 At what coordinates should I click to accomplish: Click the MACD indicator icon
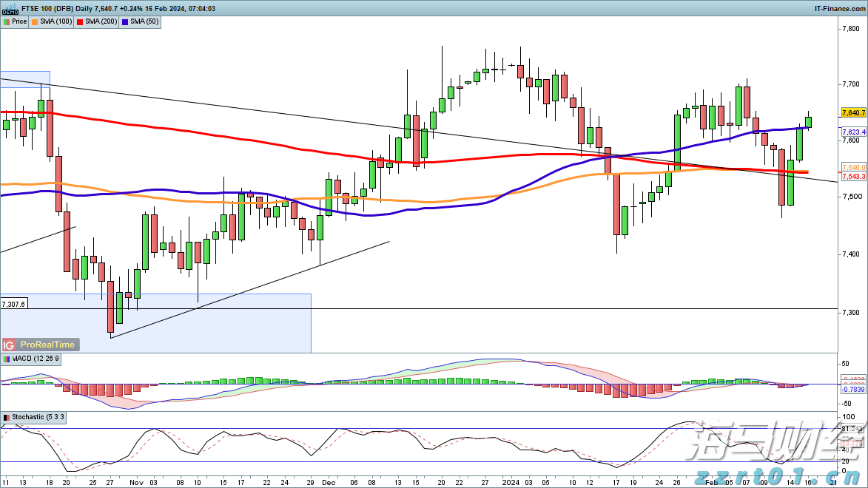click(x=6, y=359)
